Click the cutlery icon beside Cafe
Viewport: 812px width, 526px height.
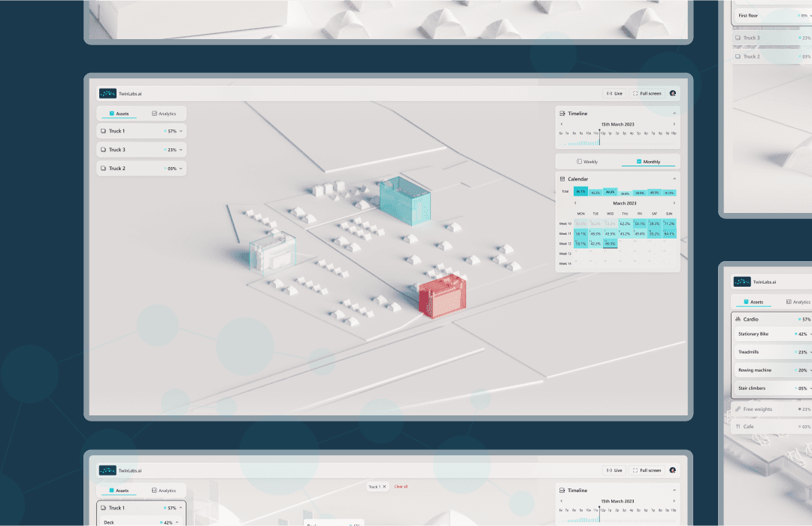point(738,427)
